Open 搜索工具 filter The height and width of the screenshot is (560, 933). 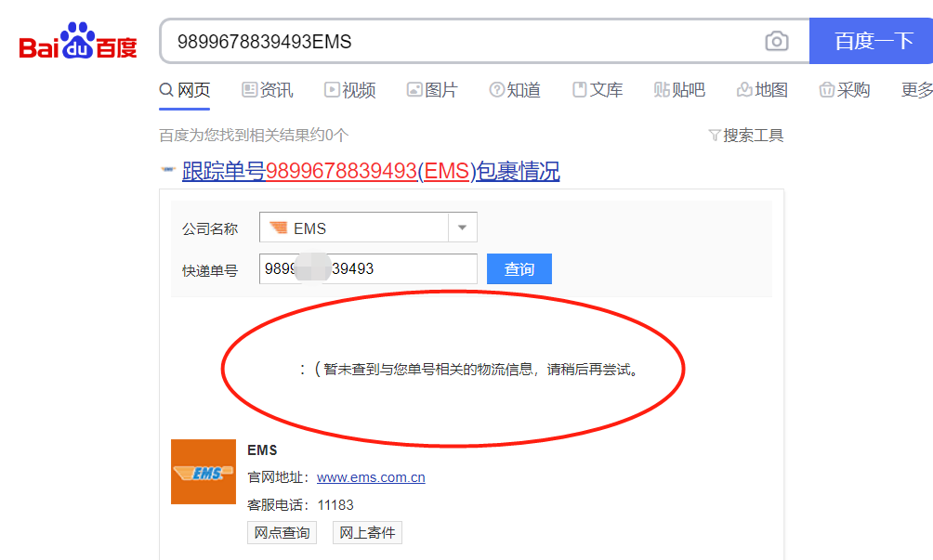tap(746, 136)
